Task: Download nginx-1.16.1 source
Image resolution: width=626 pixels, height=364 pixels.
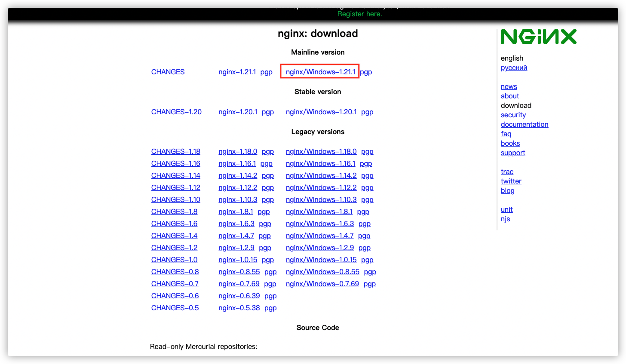Action: (237, 164)
